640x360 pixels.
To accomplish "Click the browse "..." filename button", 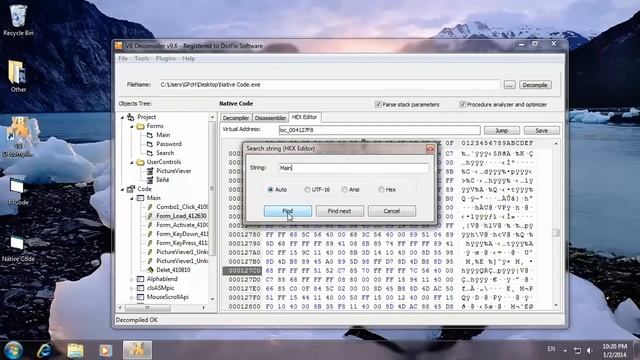I will [509, 85].
